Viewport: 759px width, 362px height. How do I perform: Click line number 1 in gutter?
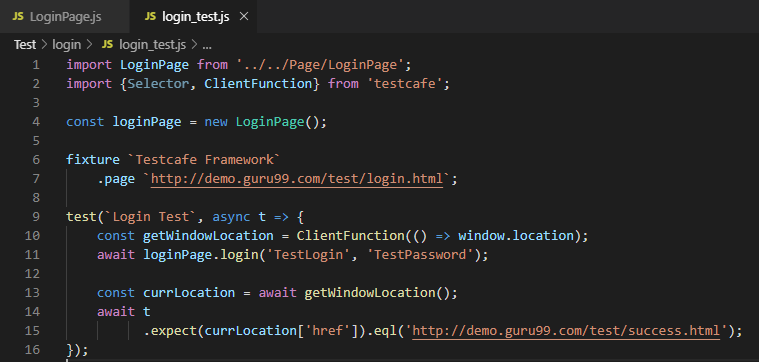(36, 64)
